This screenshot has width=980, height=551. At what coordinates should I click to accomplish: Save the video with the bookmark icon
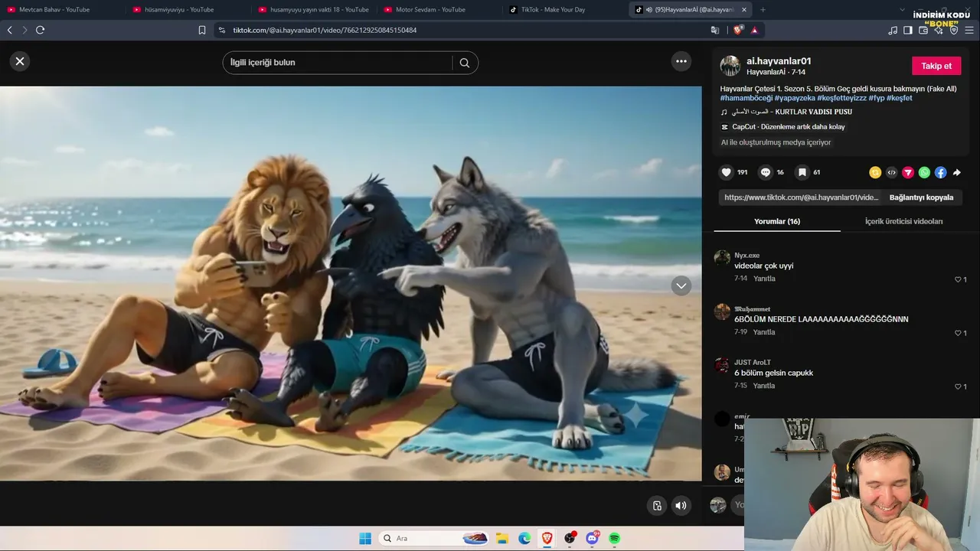click(x=802, y=172)
